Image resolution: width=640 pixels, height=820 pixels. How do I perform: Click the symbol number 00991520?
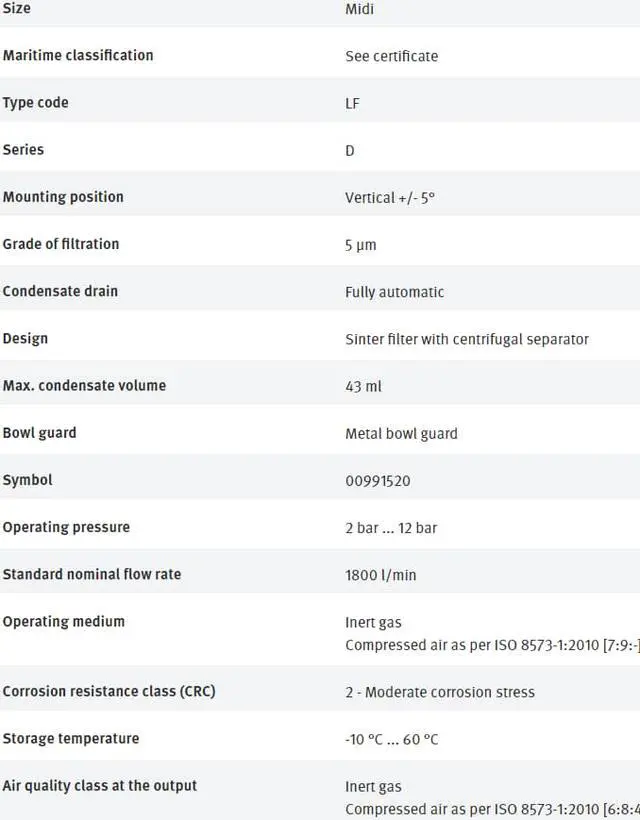point(377,481)
